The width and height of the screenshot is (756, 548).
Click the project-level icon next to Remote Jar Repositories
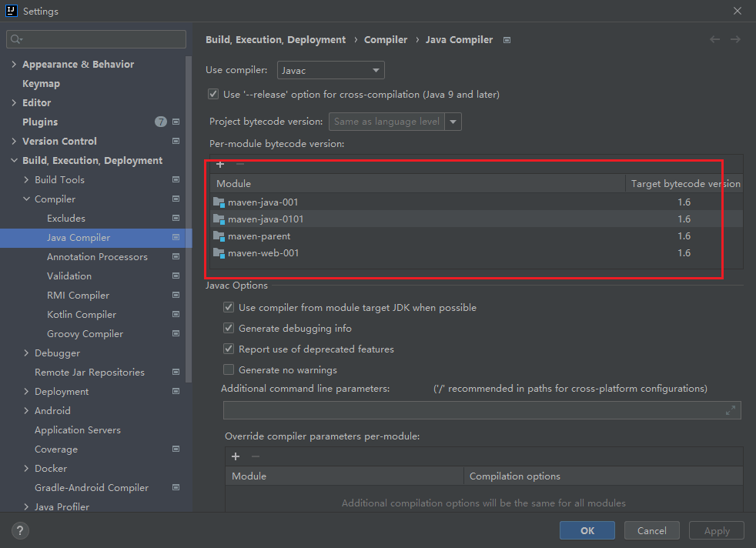[x=176, y=372]
